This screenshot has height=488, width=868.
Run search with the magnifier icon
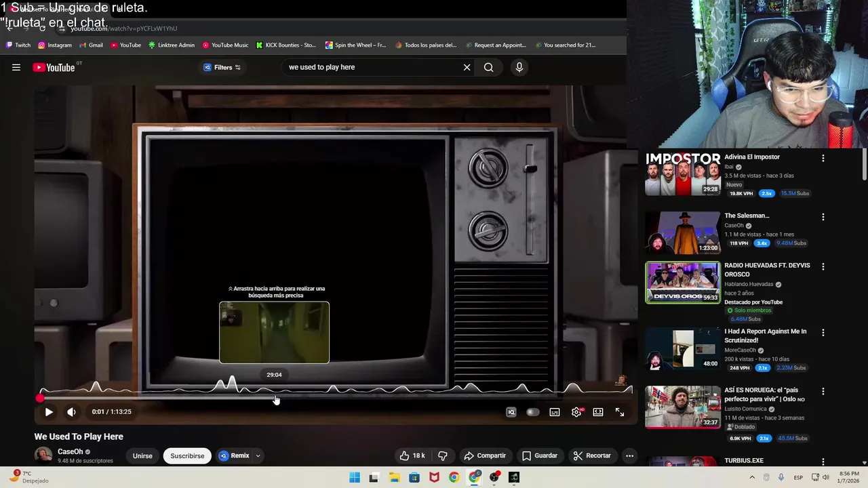point(488,67)
